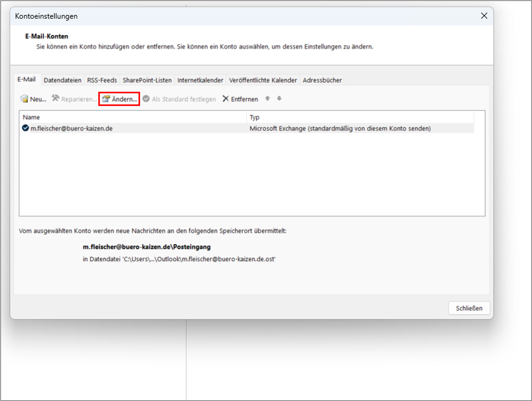Image resolution: width=532 pixels, height=401 pixels.
Task: Close the Kontoeinstellungen dialog with X
Action: point(484,16)
